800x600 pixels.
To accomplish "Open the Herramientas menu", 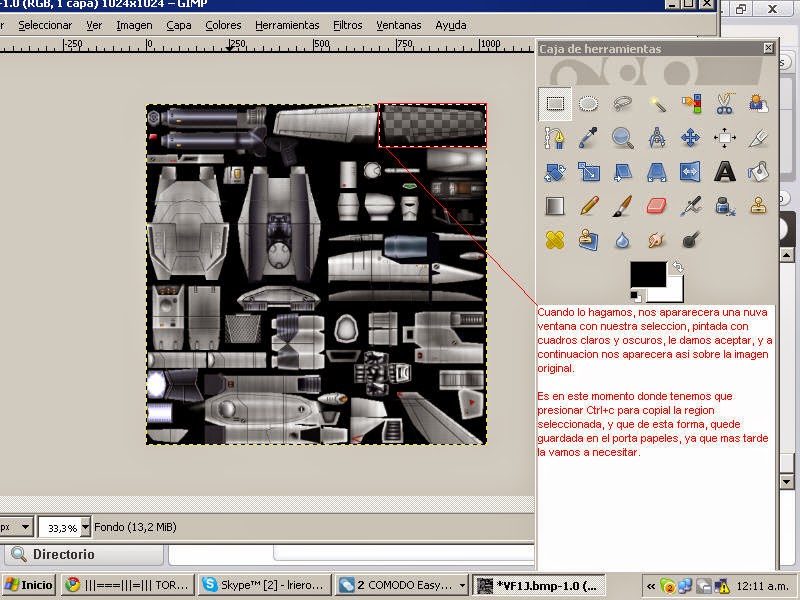I will (287, 25).
